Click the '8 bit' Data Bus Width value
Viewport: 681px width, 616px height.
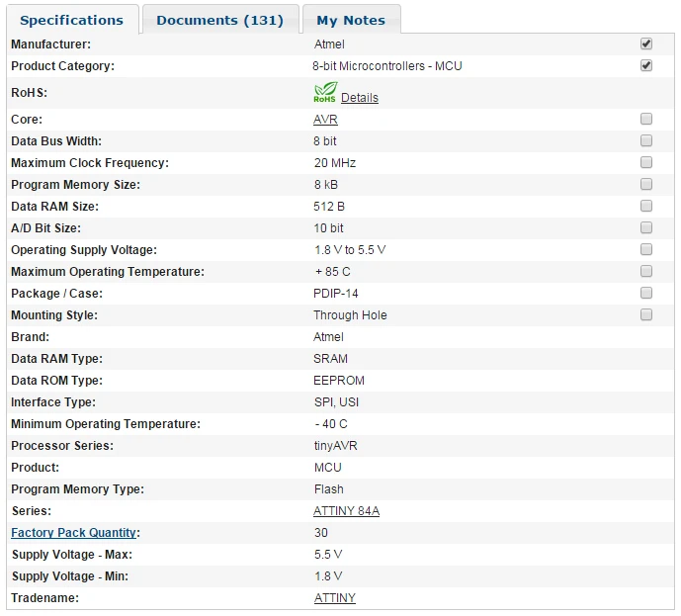(325, 141)
